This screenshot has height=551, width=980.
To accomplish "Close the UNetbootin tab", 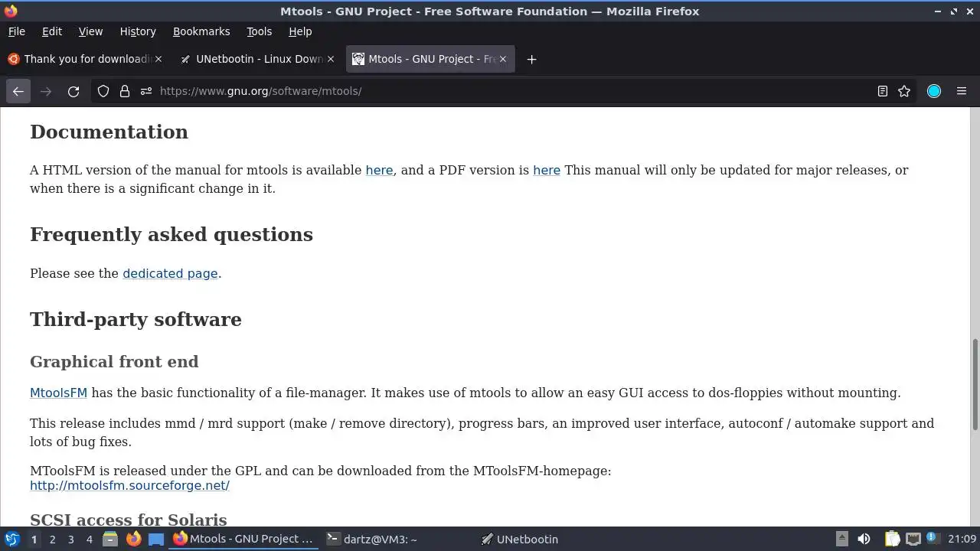I will coord(331,59).
